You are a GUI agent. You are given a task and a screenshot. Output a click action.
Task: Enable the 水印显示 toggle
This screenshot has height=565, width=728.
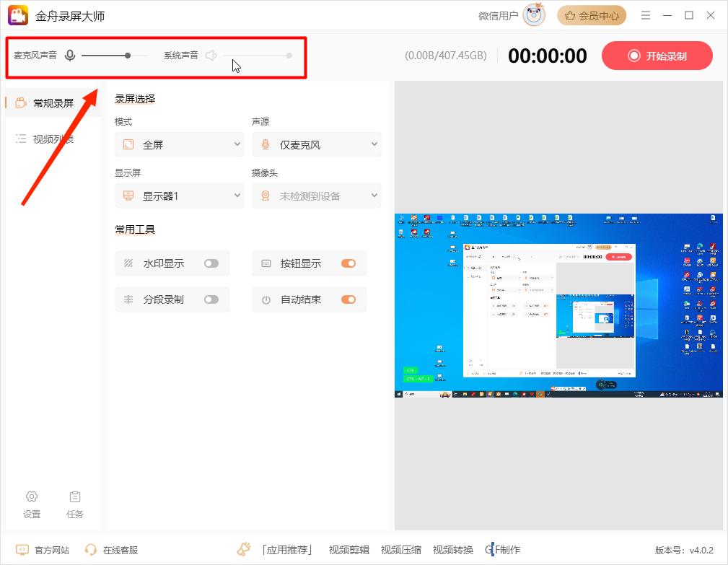point(211,263)
